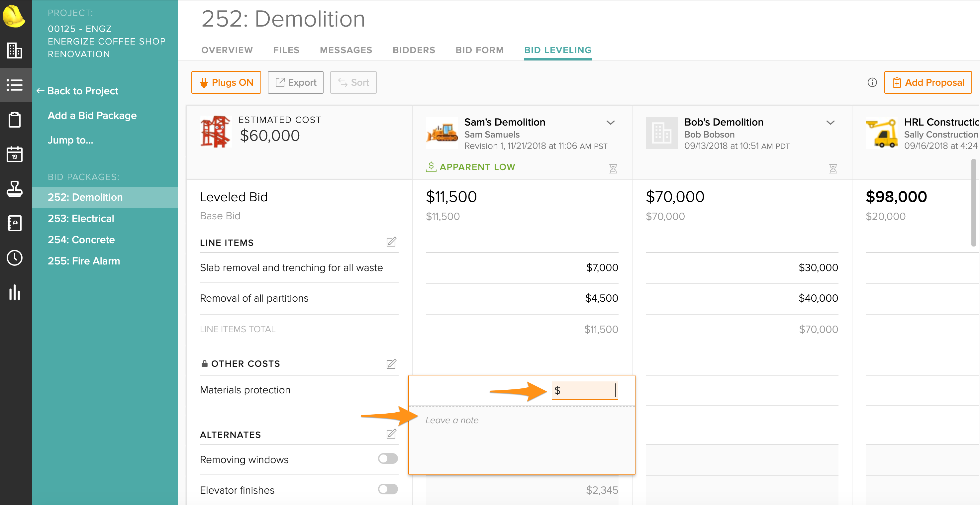Open the clock icon in sidebar
980x505 pixels.
(x=15, y=257)
